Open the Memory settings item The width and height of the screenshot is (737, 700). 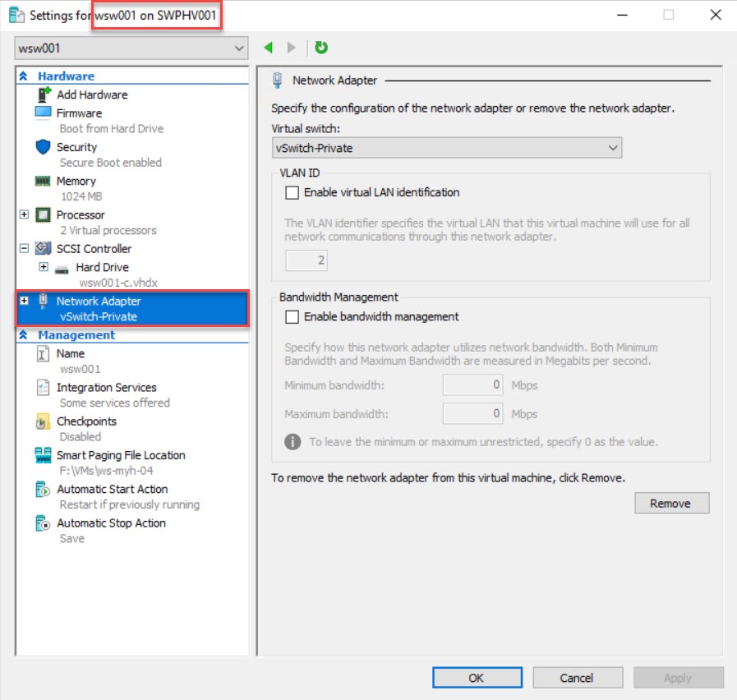click(x=76, y=181)
